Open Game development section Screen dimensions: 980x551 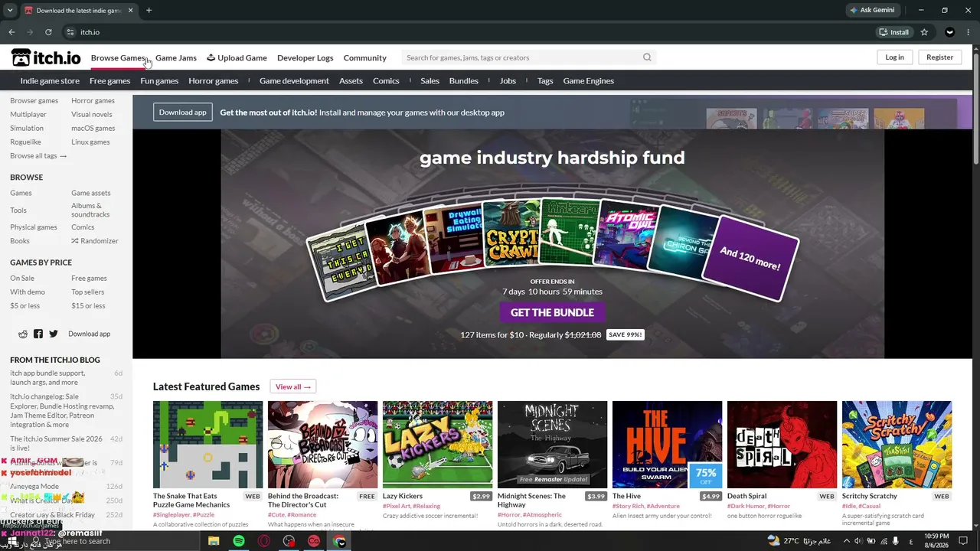click(x=294, y=80)
